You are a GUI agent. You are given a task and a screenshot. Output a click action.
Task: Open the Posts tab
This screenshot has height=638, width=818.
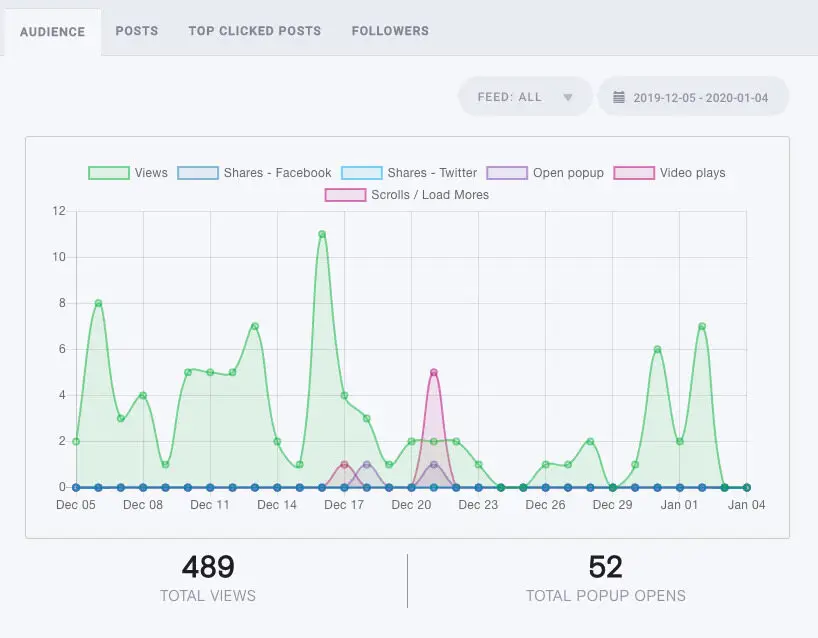[x=137, y=31]
